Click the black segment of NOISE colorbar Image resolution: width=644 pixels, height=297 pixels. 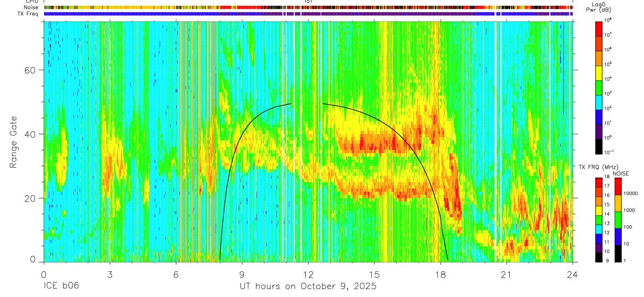tap(618, 254)
